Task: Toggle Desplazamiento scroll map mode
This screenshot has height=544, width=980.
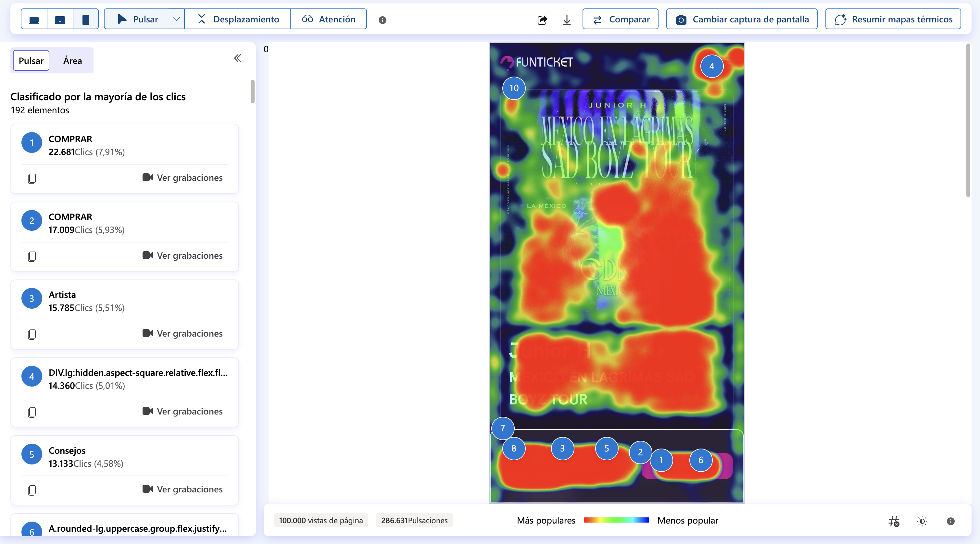Action: point(237,19)
